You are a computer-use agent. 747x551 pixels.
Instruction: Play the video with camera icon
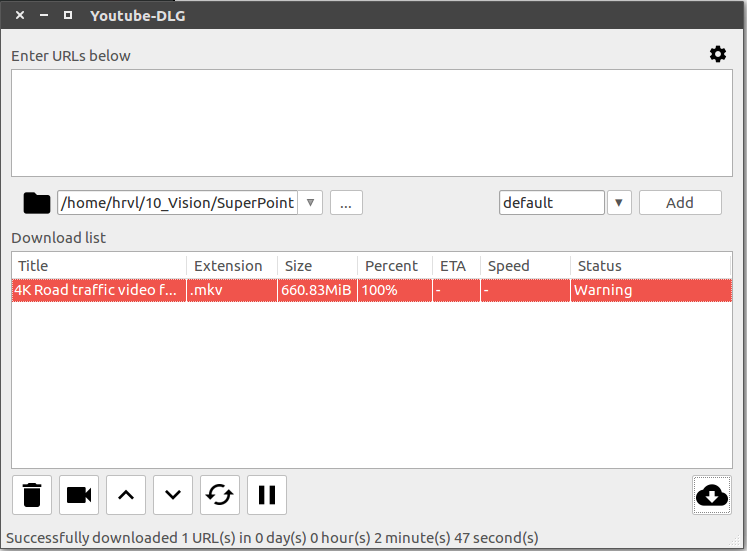(x=79, y=495)
